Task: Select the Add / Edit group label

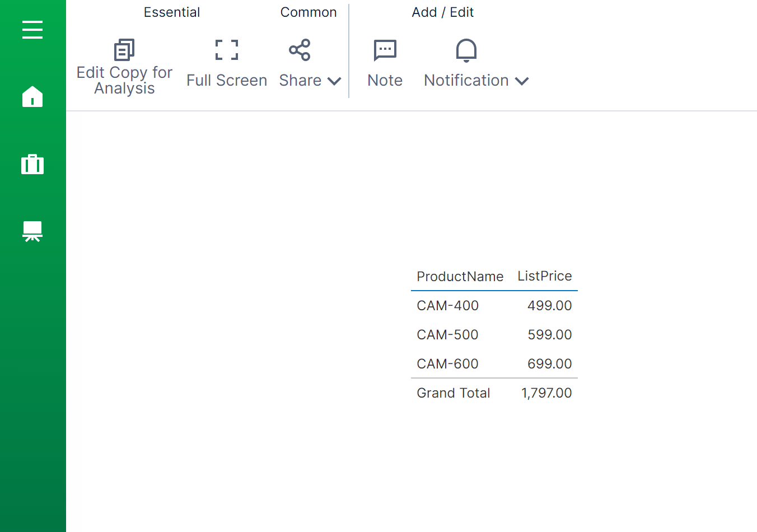Action: (x=442, y=12)
